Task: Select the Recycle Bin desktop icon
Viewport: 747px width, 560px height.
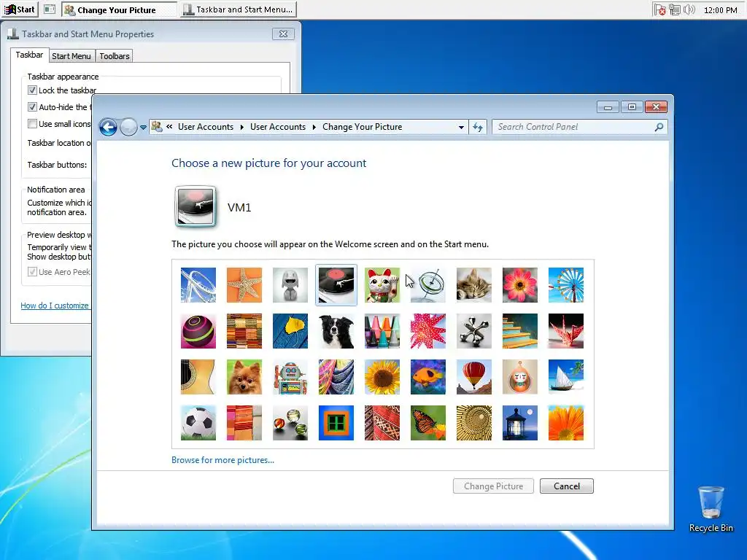Action: click(711, 508)
